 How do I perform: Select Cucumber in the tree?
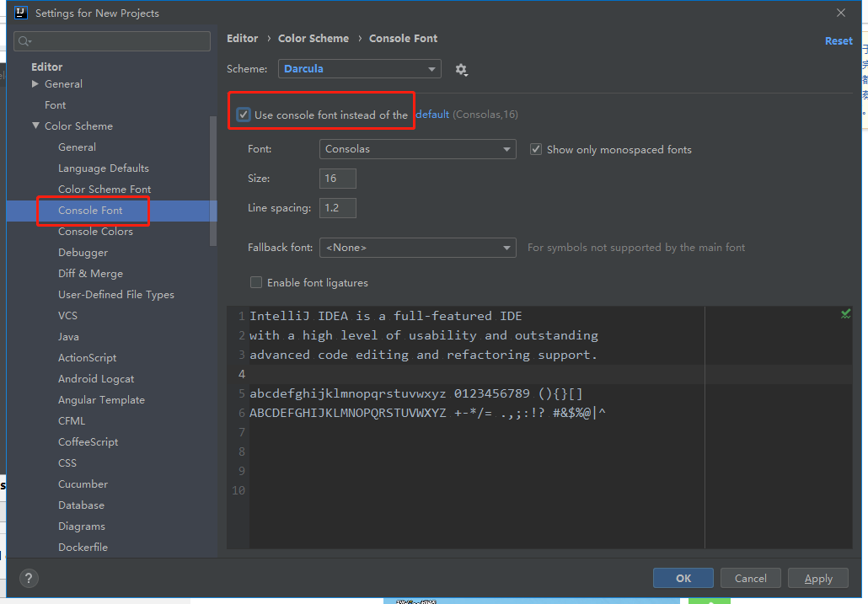83,484
